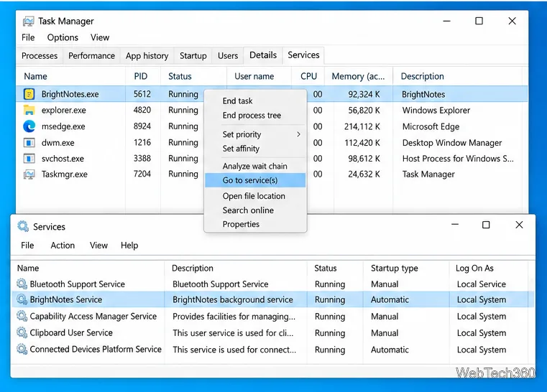Click PID value 5612
The image size is (547, 392).
point(142,94)
